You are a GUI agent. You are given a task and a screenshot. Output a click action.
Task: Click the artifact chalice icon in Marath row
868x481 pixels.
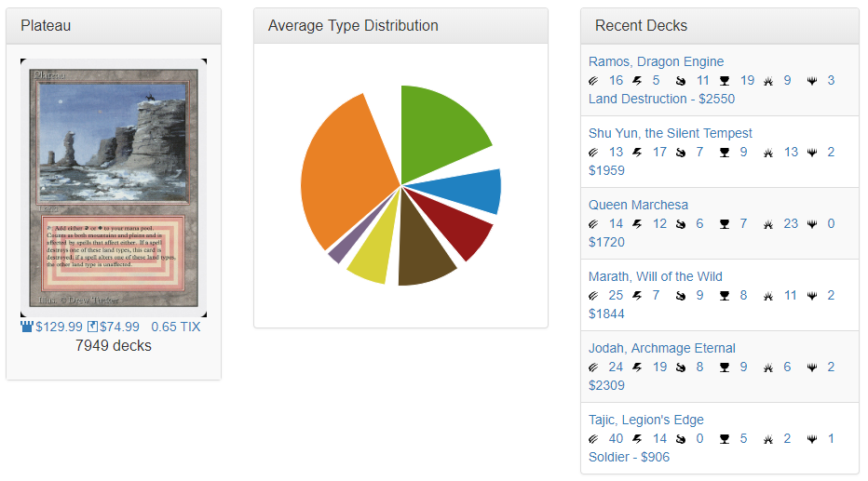(x=725, y=296)
